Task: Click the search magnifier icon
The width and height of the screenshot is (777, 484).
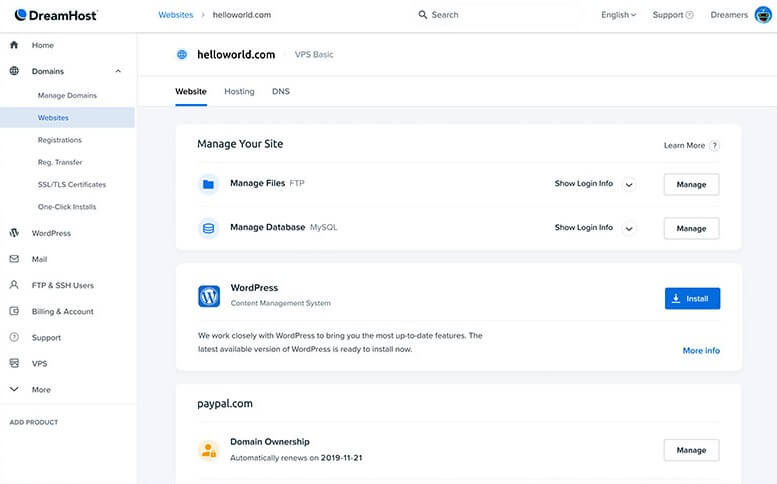Action: coord(423,15)
